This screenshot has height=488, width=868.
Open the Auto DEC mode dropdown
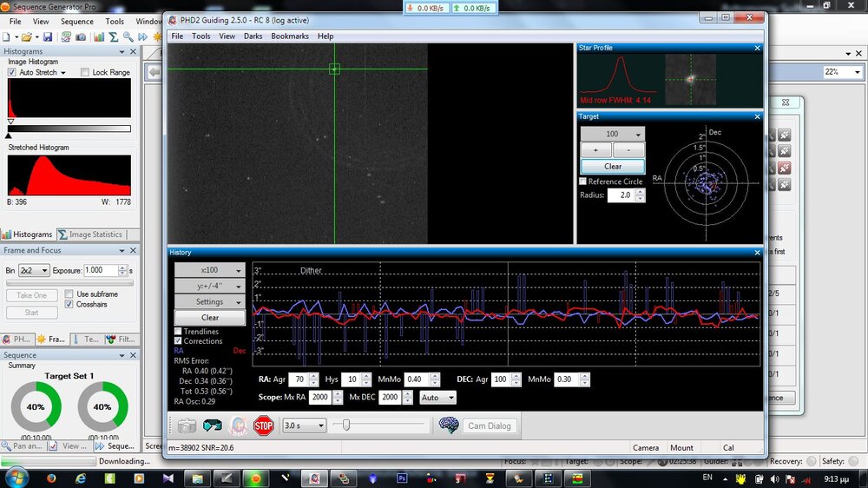437,398
